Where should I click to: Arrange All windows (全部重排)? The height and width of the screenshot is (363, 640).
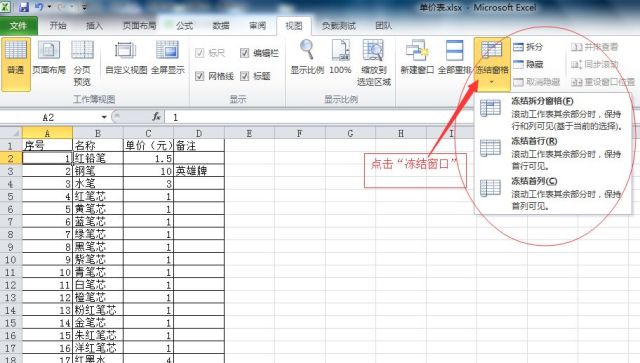tap(454, 57)
